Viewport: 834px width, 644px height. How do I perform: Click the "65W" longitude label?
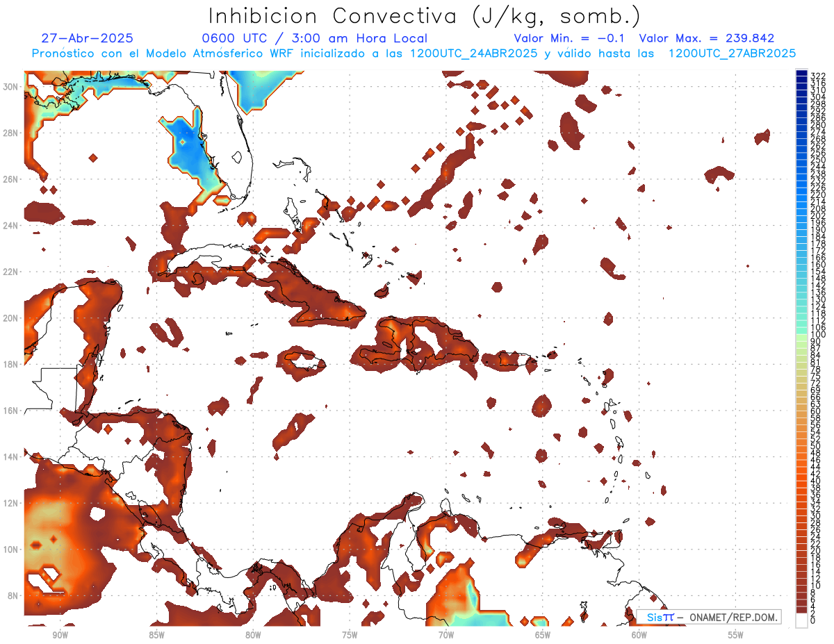coord(543,635)
